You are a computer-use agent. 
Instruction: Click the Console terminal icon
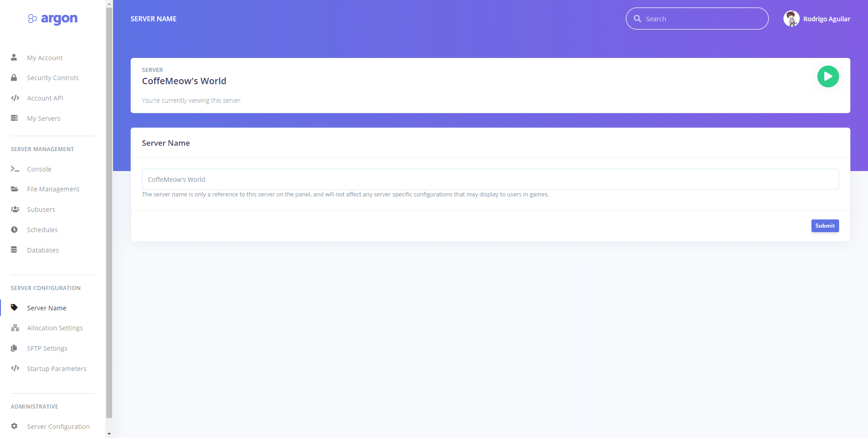pyautogui.click(x=15, y=169)
